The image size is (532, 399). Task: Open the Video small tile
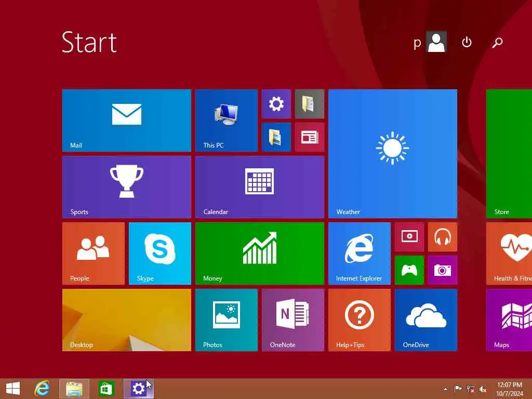point(409,237)
